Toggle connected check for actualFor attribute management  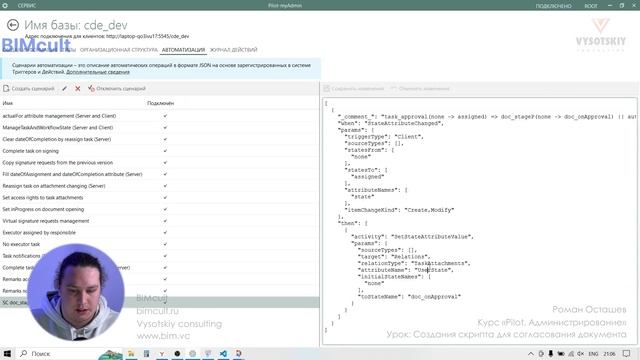[165, 116]
